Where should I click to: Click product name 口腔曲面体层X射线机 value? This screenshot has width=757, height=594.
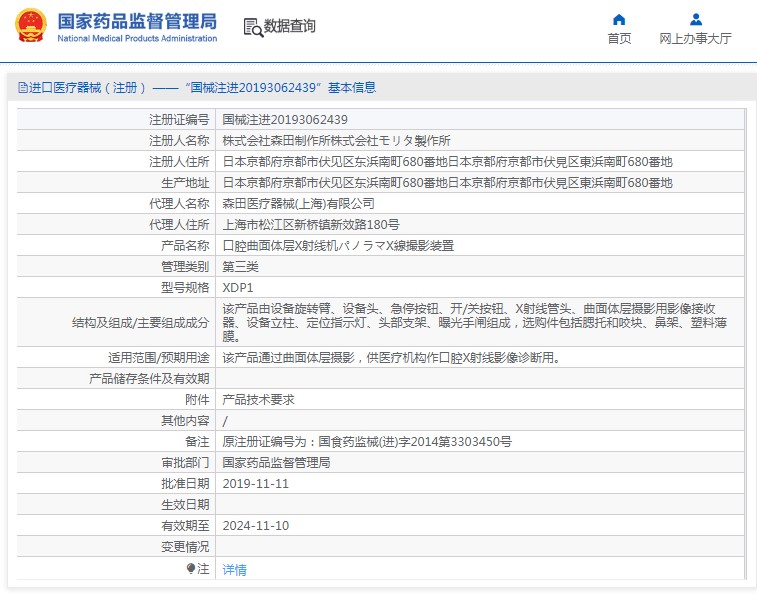click(338, 246)
